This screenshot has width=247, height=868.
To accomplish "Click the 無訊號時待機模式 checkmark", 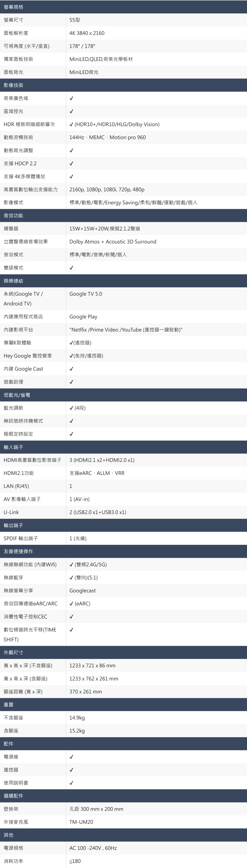I will [x=71, y=421].
